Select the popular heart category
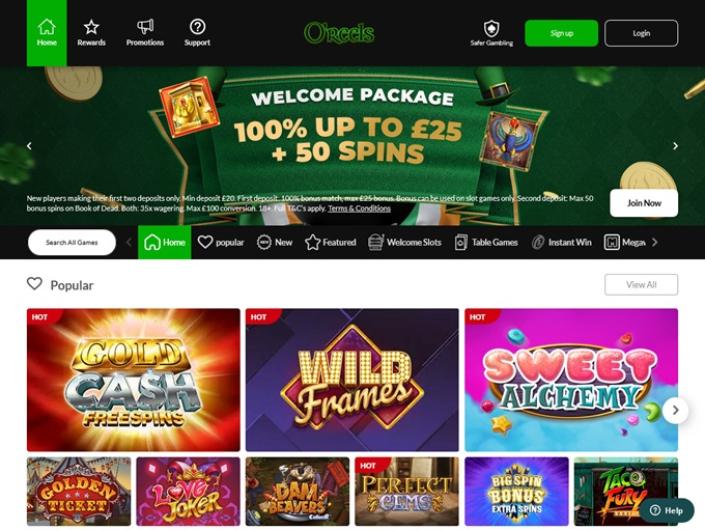The width and height of the screenshot is (705, 530). (x=221, y=242)
